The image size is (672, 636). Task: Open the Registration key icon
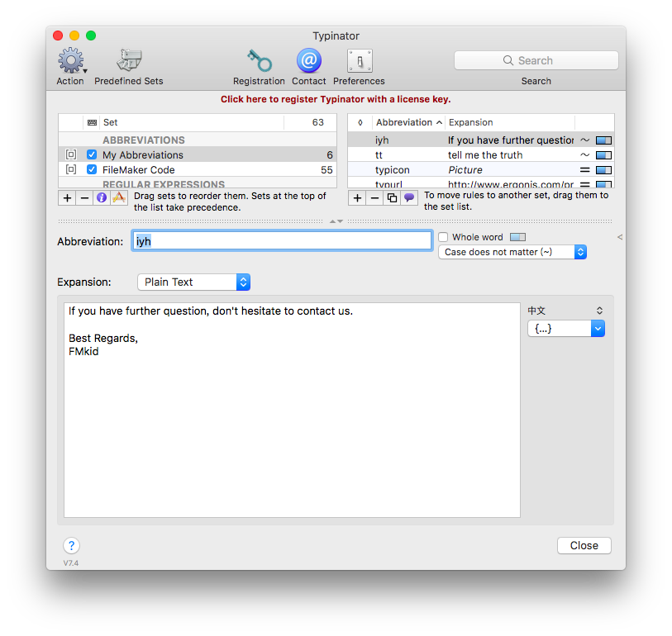point(260,60)
